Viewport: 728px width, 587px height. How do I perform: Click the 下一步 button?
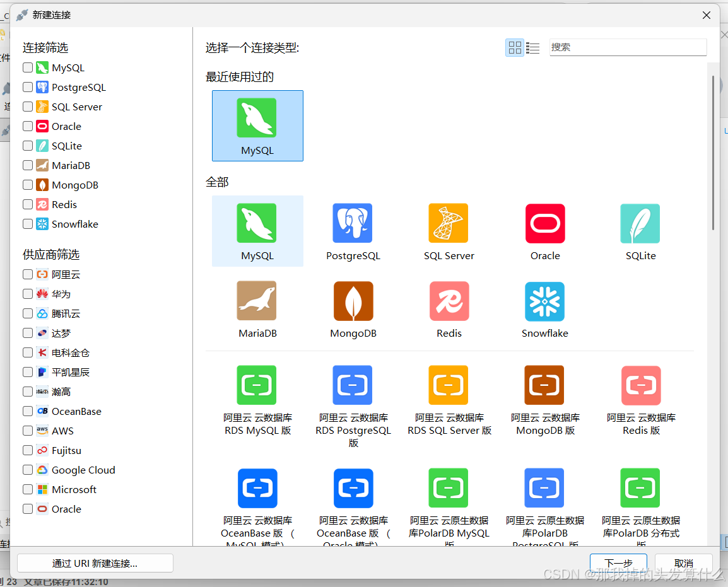pyautogui.click(x=618, y=563)
